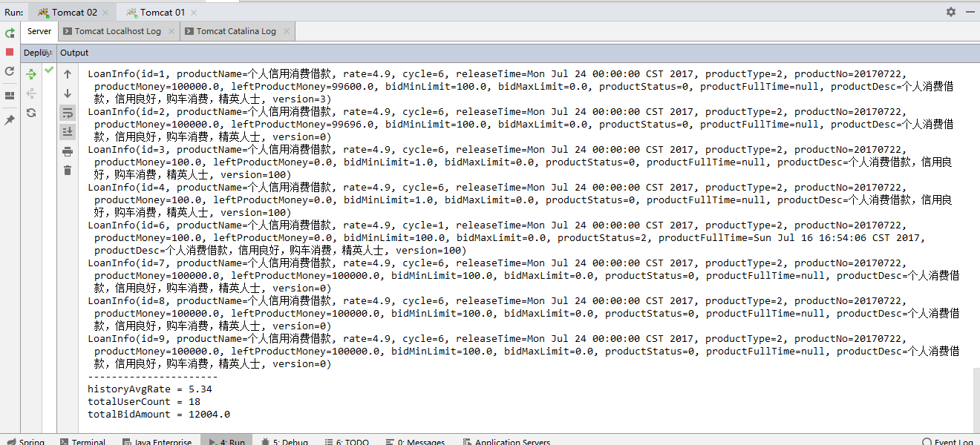
Task: Click the dashed separator output line
Action: click(152, 376)
